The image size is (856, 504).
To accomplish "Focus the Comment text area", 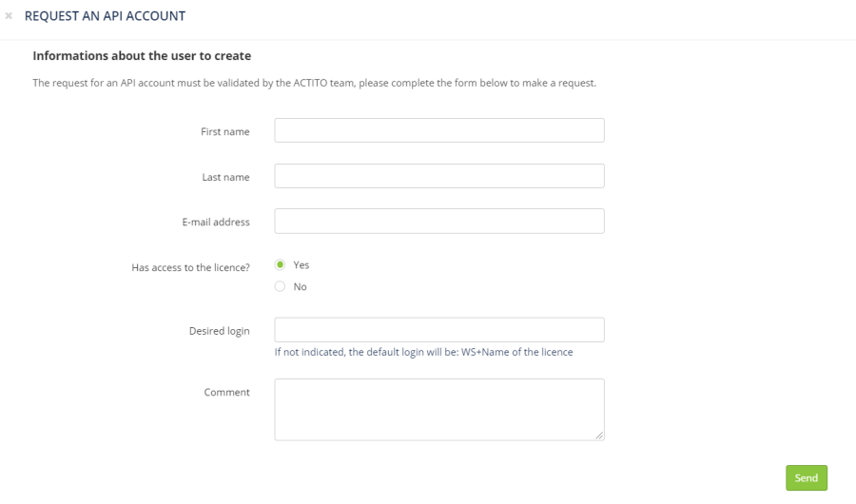I will tap(438, 409).
